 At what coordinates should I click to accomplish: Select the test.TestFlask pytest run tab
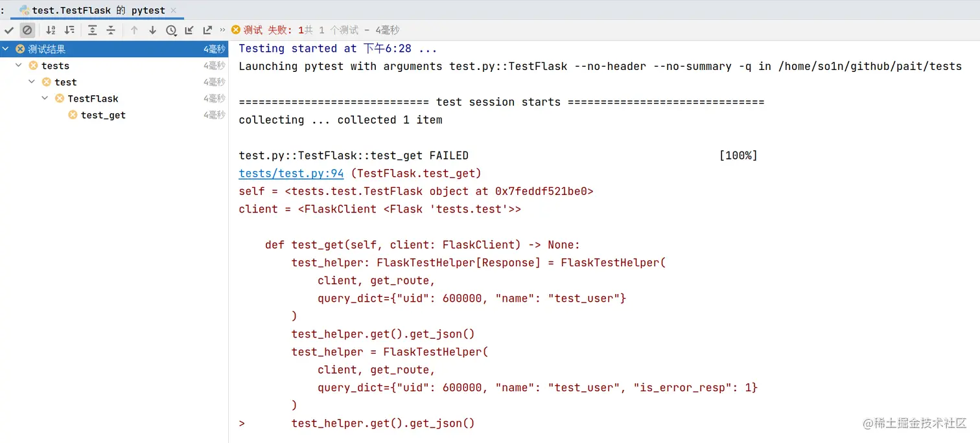tap(98, 10)
